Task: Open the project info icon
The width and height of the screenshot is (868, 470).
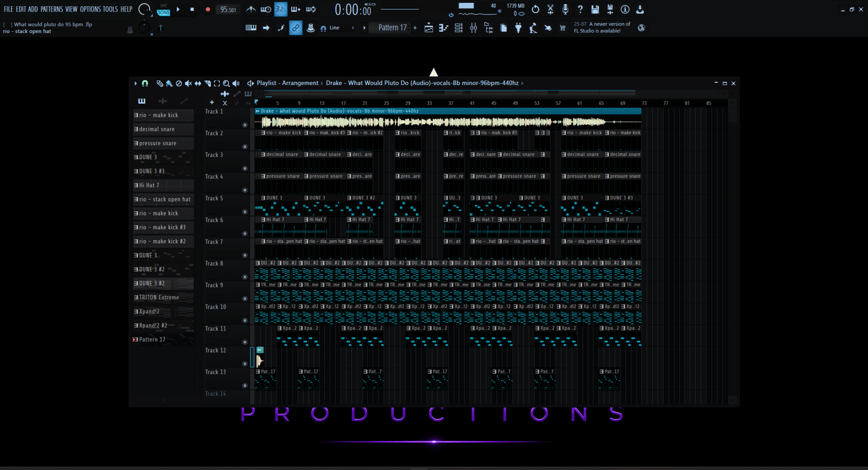Action: (x=625, y=9)
